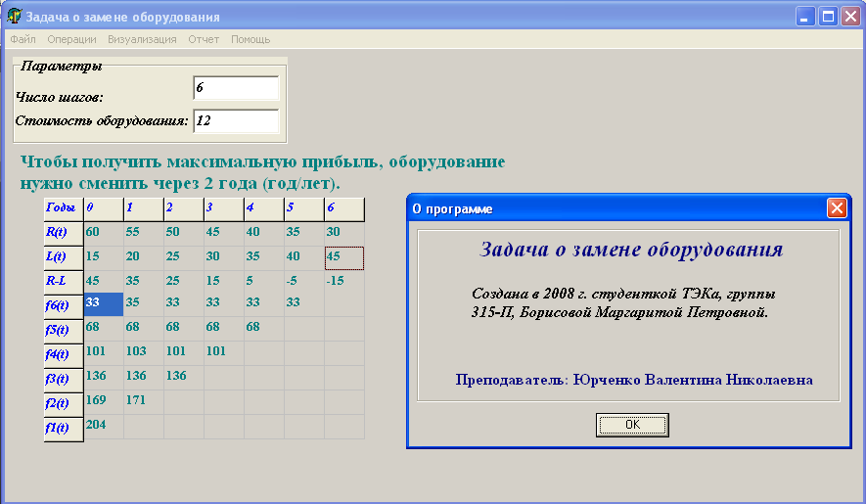Open the Отчет menu
The image size is (866, 504).
click(204, 39)
